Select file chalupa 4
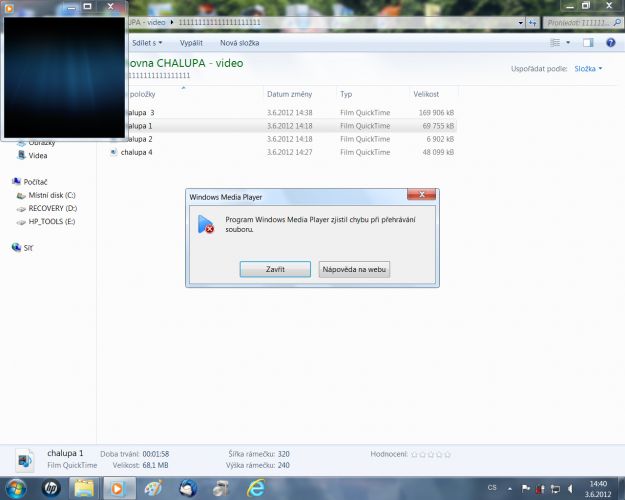 coord(136,152)
